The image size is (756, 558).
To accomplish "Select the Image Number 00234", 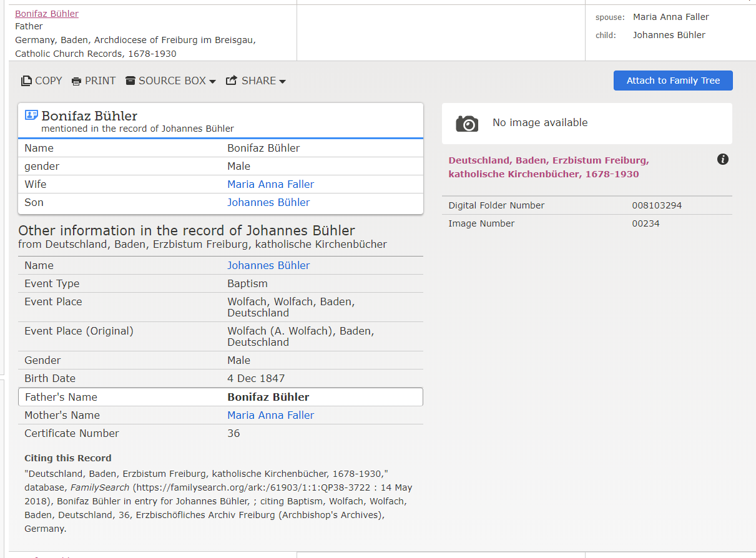I will tap(646, 223).
